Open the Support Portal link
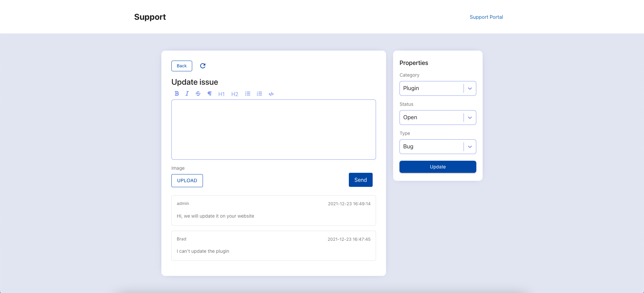The height and width of the screenshot is (293, 644). pos(486,17)
